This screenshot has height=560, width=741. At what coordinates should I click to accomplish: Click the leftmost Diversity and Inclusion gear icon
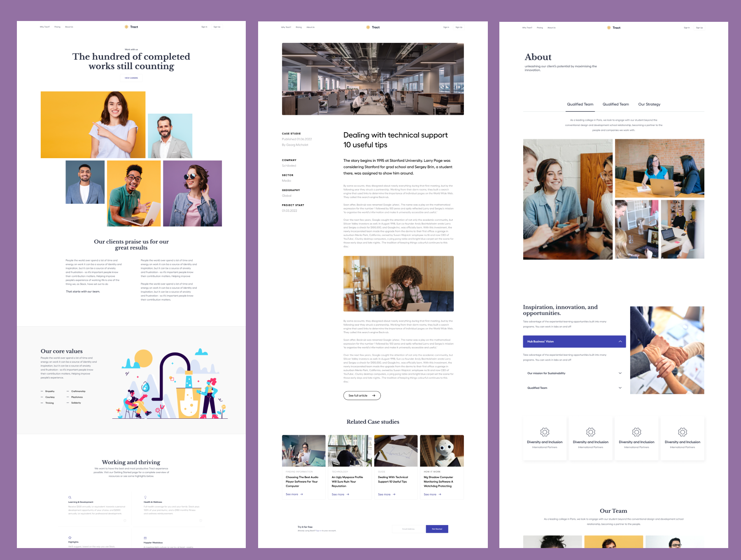[545, 432]
